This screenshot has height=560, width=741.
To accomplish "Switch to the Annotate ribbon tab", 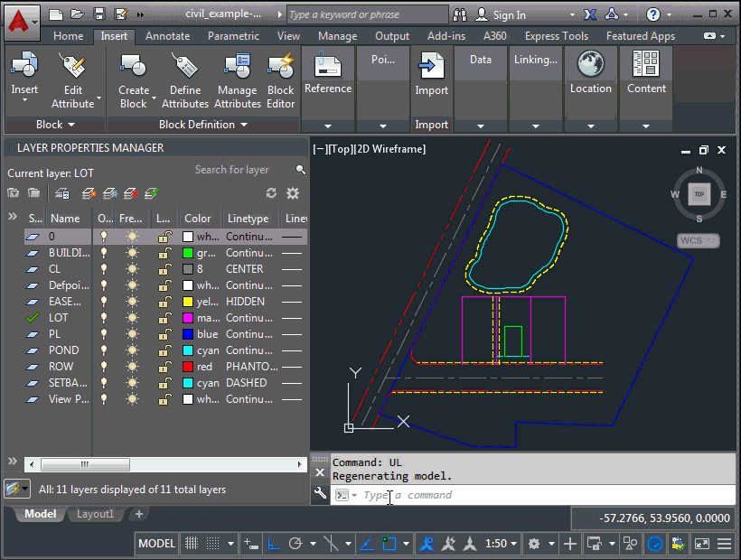I will (x=166, y=36).
